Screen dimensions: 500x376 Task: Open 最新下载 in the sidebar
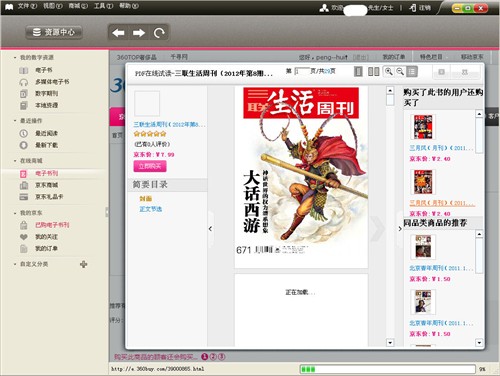(47, 145)
